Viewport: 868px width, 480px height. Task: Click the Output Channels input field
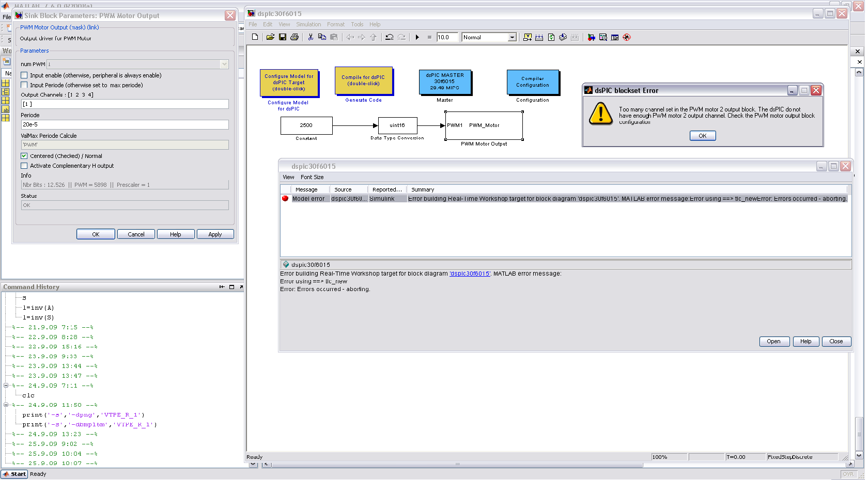[x=125, y=104]
